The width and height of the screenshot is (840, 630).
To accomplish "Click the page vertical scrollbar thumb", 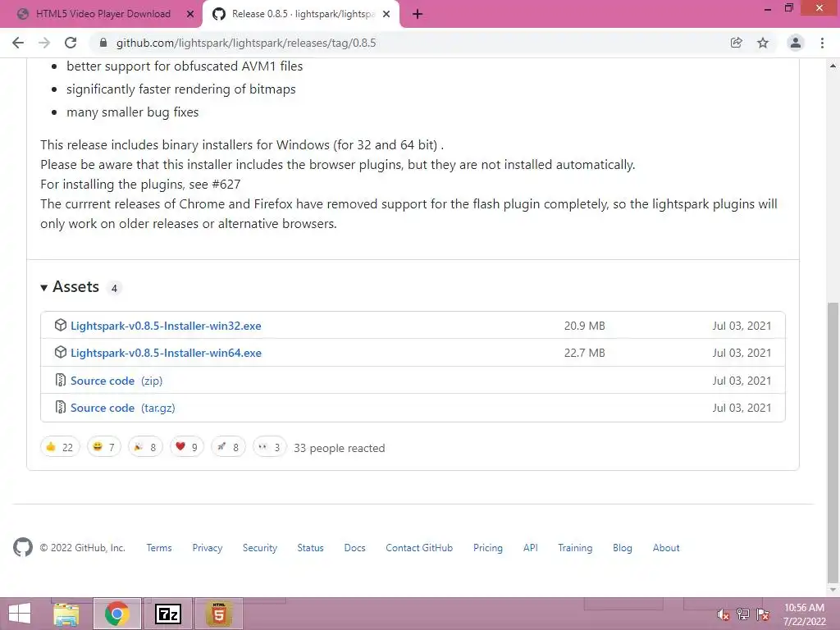I will (833, 442).
